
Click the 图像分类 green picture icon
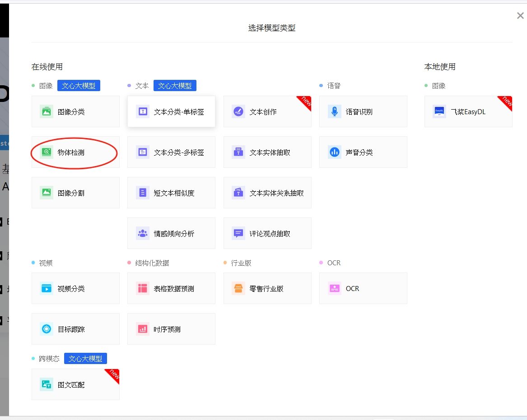tap(47, 111)
